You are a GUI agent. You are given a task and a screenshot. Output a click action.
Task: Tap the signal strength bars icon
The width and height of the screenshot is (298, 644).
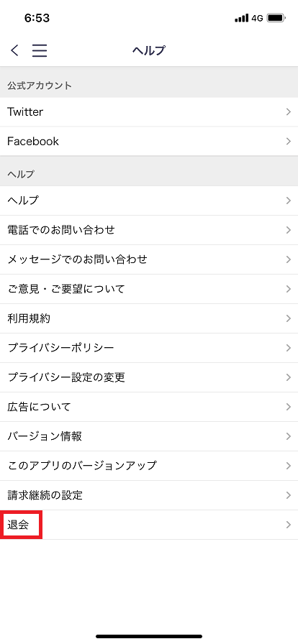click(242, 18)
